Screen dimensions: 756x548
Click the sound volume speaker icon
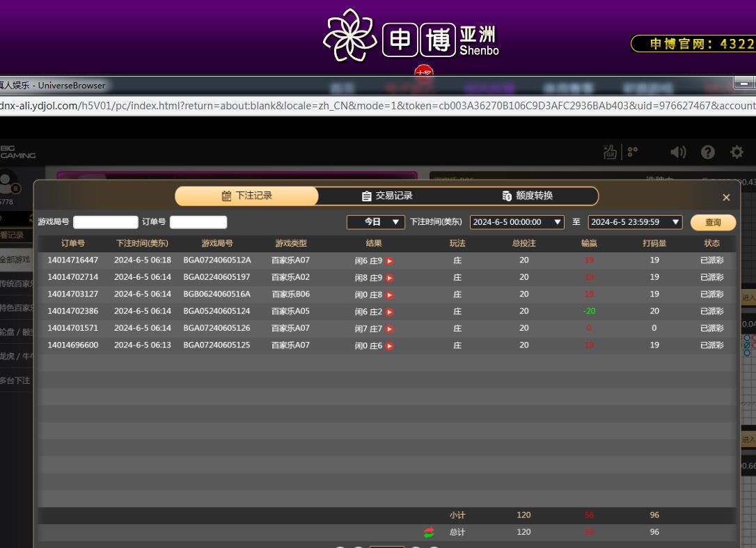pyautogui.click(x=677, y=152)
